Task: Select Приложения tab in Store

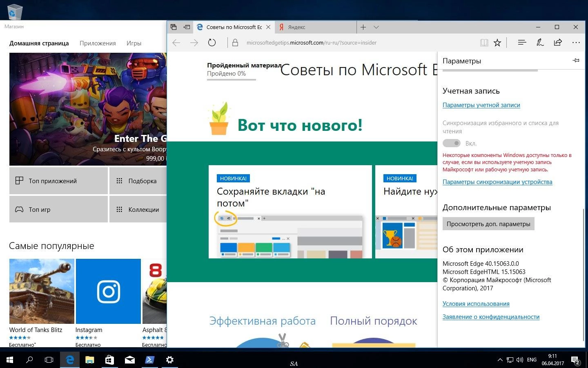Action: (x=98, y=43)
